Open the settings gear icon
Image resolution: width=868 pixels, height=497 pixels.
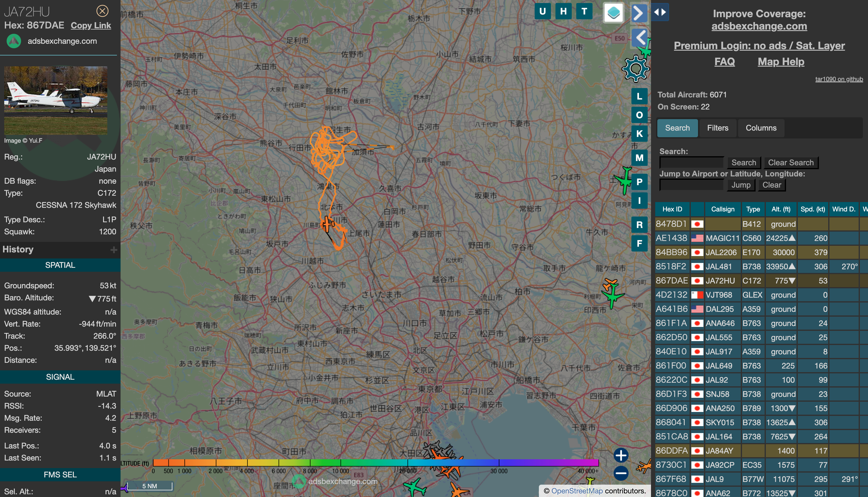coord(635,69)
